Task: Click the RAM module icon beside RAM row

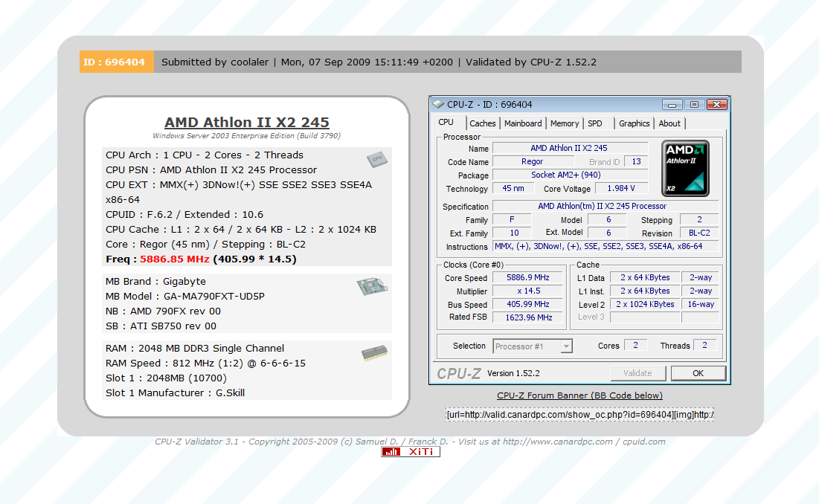Action: (x=374, y=352)
